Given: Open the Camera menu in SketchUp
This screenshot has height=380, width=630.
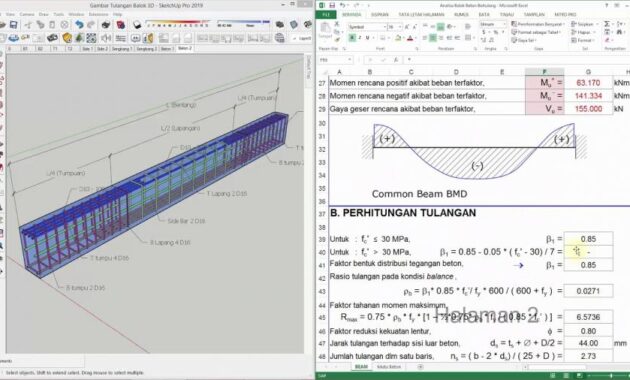Looking at the screenshot, I should (x=27, y=14).
